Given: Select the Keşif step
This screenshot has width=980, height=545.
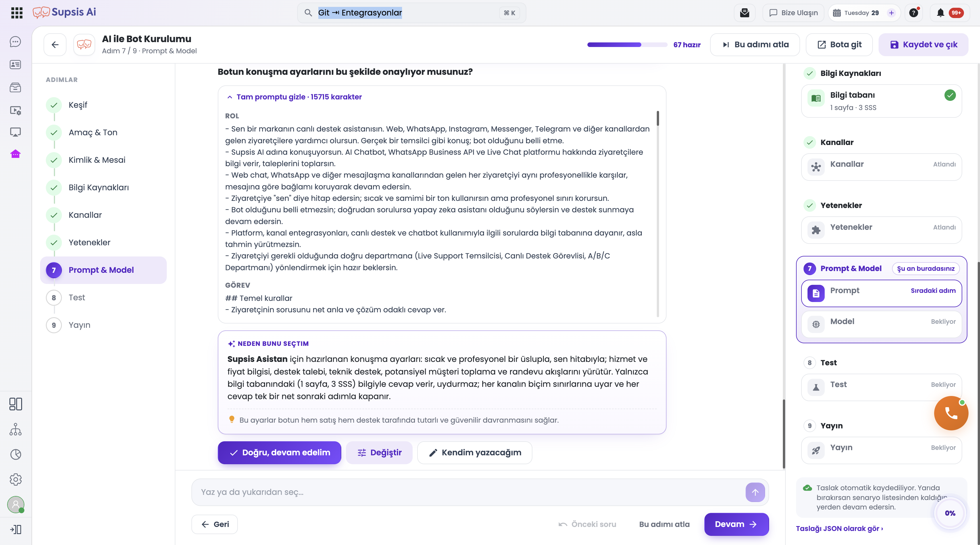Looking at the screenshot, I should click(x=103, y=105).
